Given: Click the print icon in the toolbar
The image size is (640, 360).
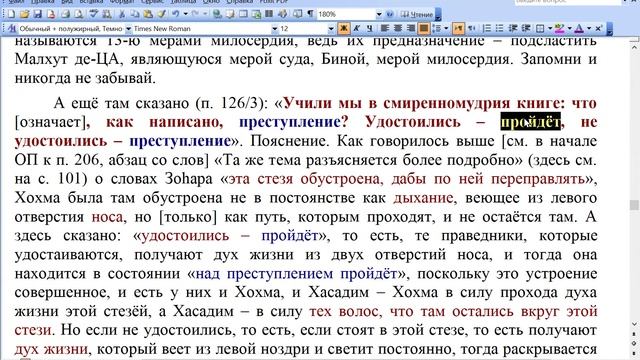Looking at the screenshot, I should tap(65, 14).
